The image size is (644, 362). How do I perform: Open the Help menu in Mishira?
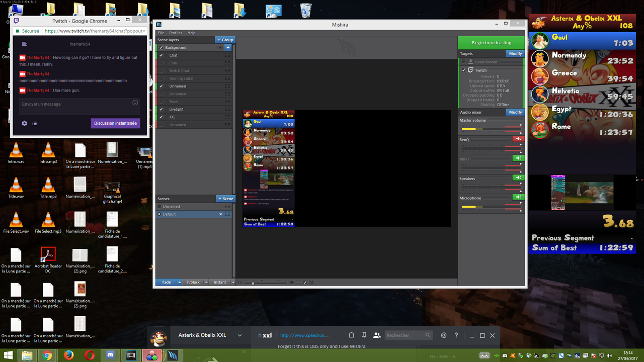pyautogui.click(x=191, y=33)
